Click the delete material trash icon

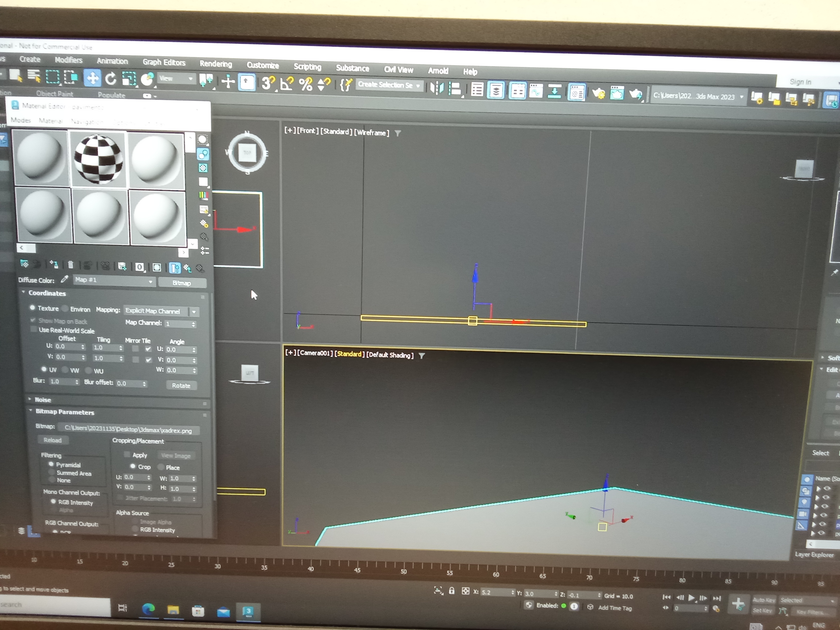(x=71, y=265)
